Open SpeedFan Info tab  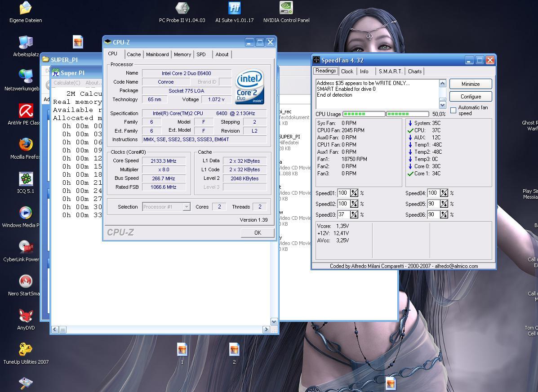(x=365, y=71)
